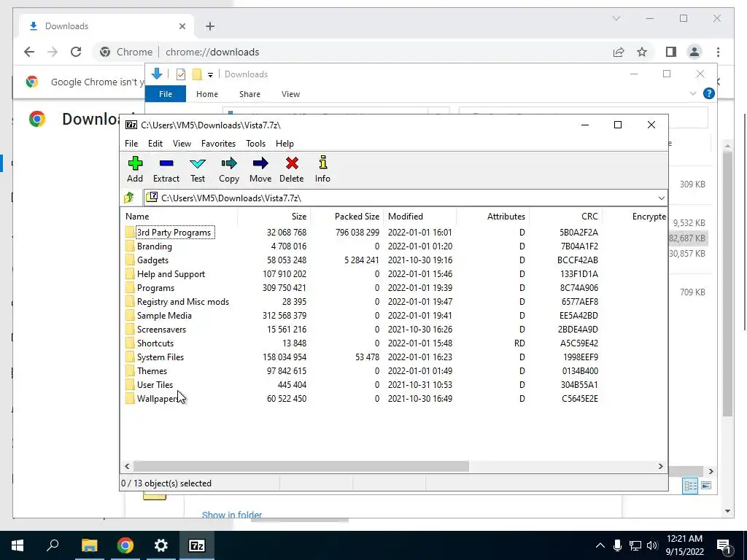Click the Move toolbar icon
This screenshot has height=560, width=747.
(260, 164)
